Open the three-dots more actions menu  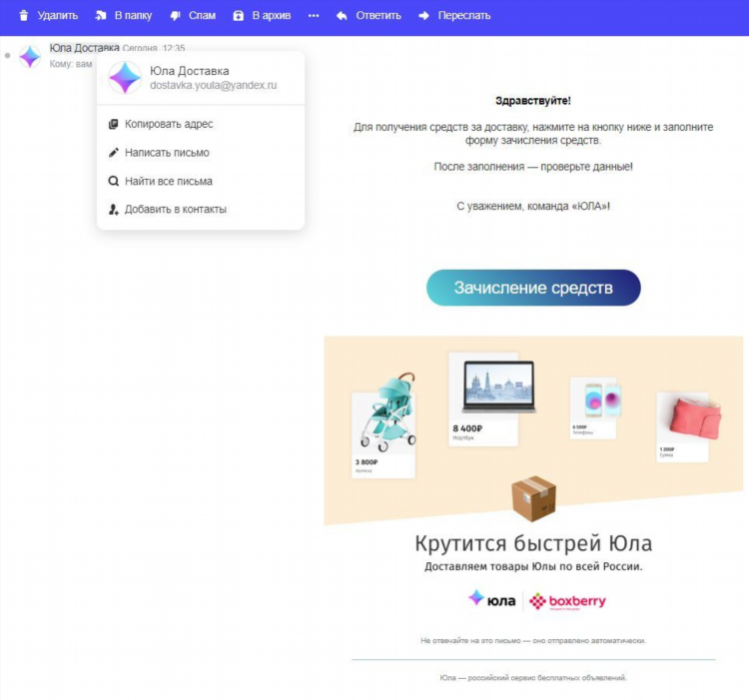click(x=314, y=16)
